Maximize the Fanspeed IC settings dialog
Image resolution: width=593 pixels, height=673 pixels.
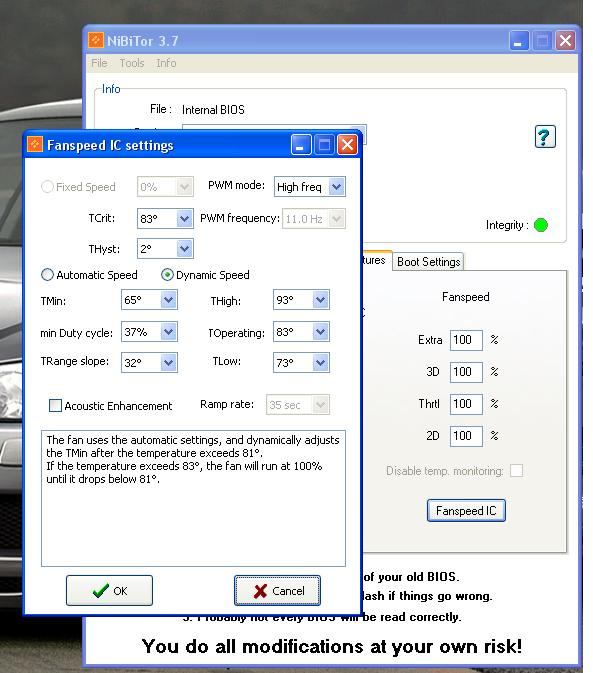[324, 145]
